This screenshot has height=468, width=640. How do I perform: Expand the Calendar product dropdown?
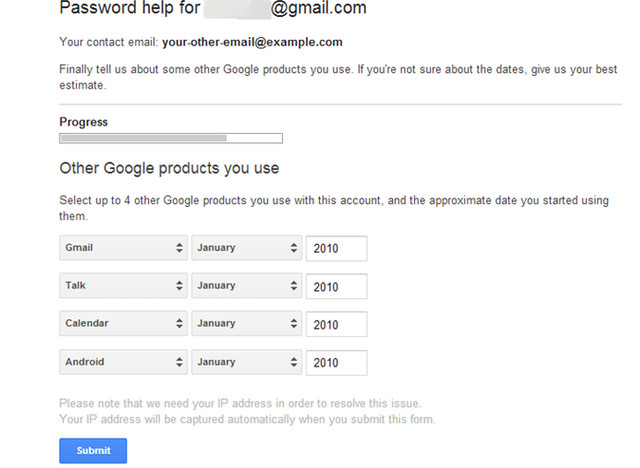point(123,324)
